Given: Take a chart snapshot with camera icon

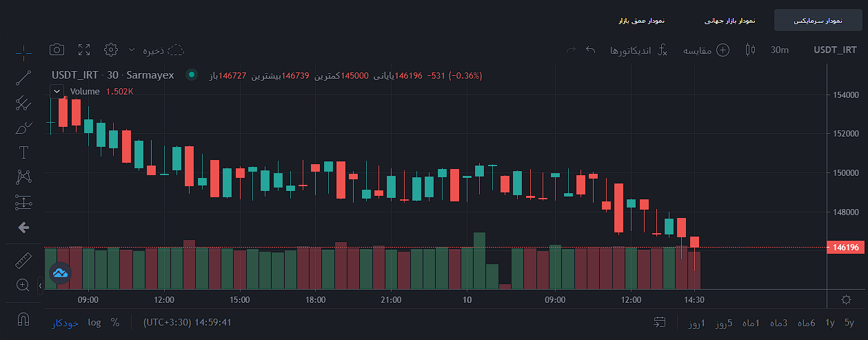Looking at the screenshot, I should [x=57, y=50].
